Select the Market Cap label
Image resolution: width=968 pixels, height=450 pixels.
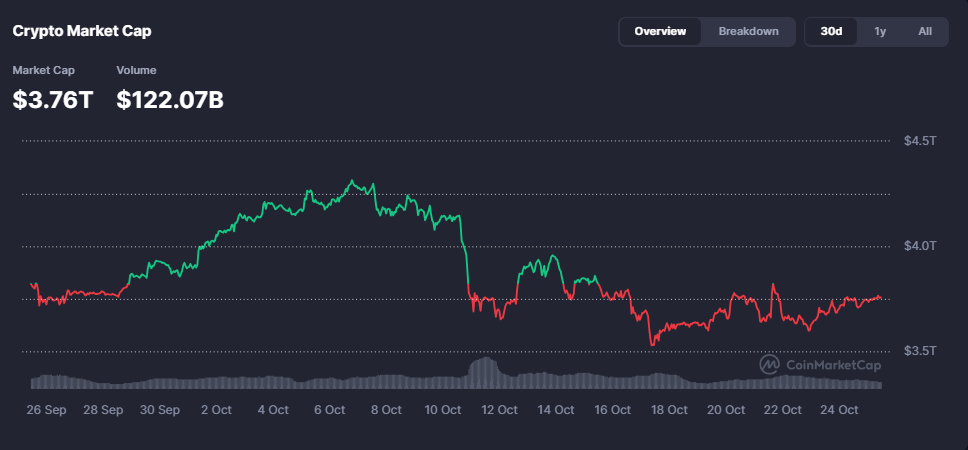click(43, 70)
